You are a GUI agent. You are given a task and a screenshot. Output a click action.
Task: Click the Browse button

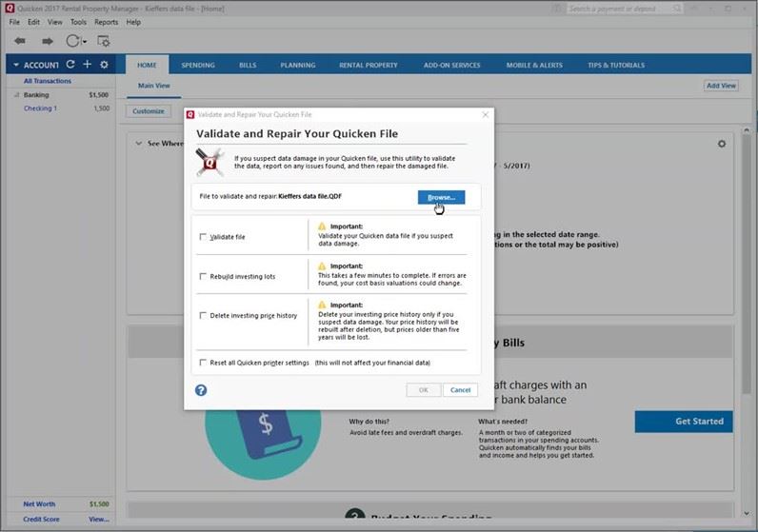coord(441,197)
